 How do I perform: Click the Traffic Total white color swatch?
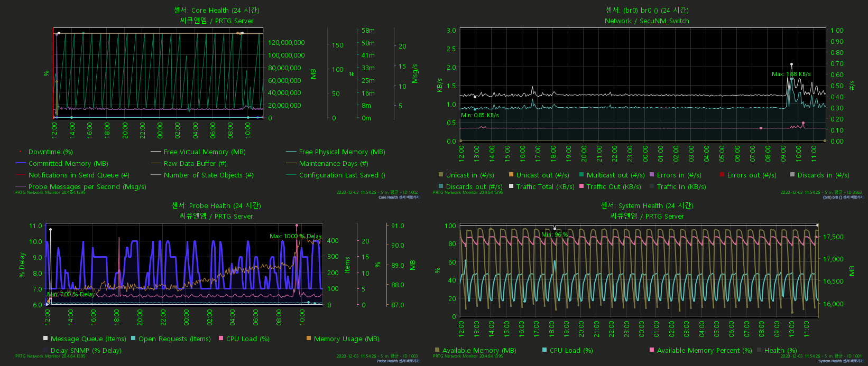click(x=511, y=186)
